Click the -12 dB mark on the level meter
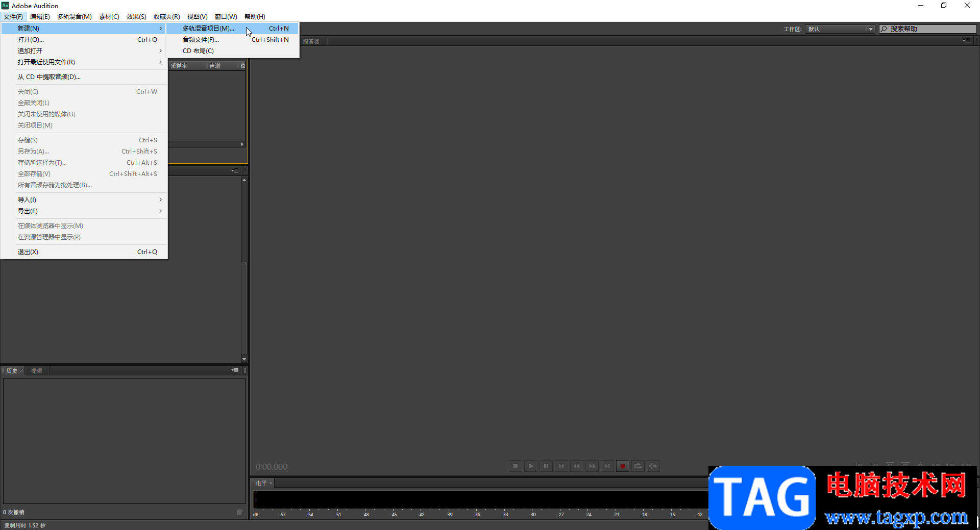980x530 pixels. (699, 515)
